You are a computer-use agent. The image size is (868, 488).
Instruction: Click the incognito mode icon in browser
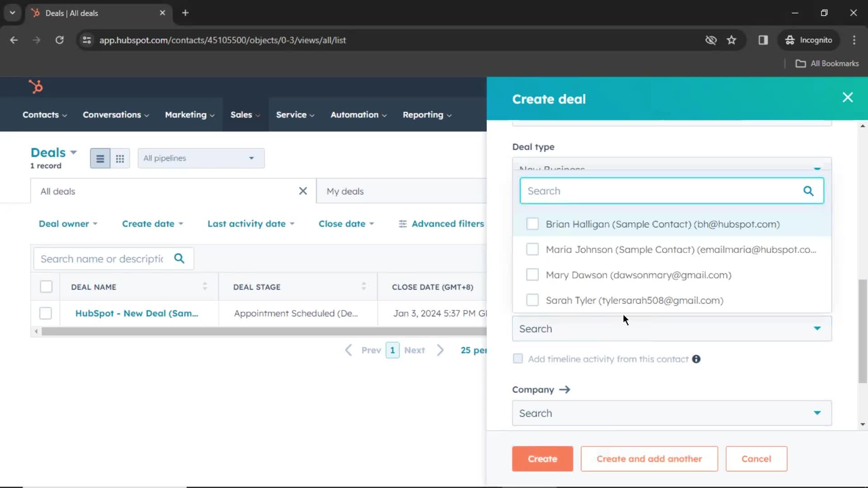click(789, 40)
